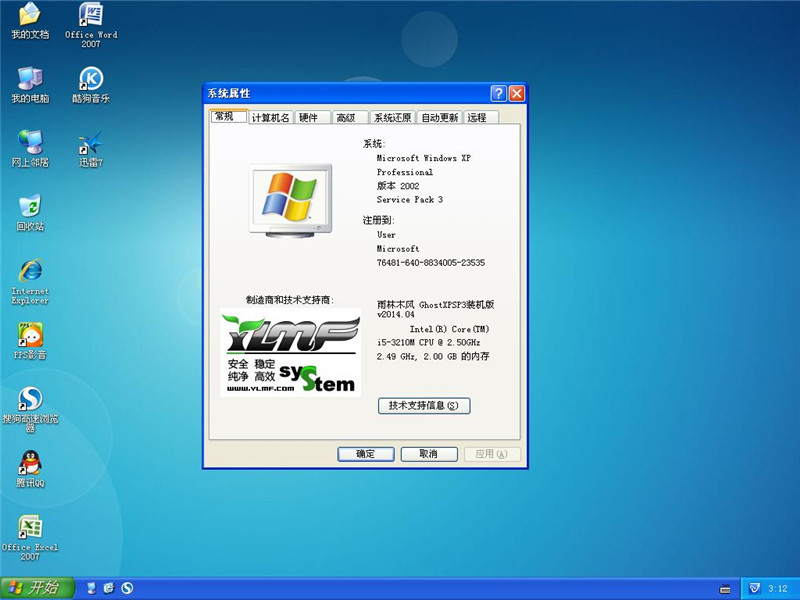
Task: Open the middle quick launch icon in taskbar
Action: [109, 588]
